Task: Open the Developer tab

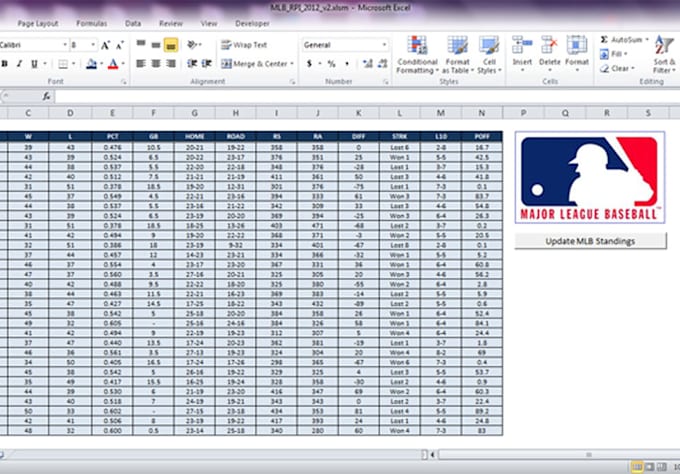Action: point(252,23)
